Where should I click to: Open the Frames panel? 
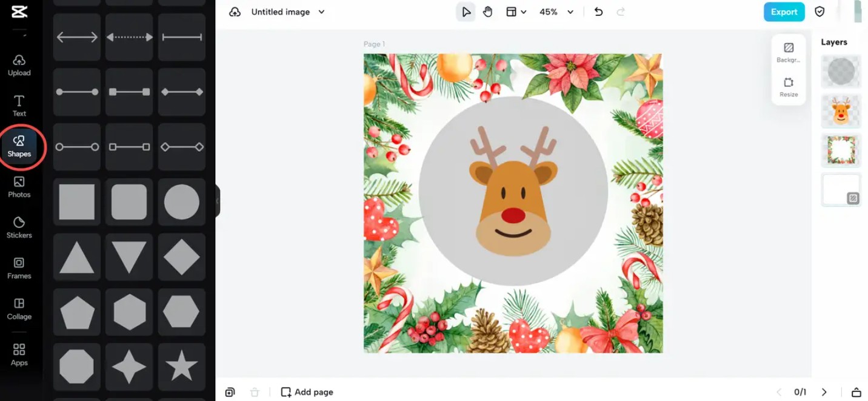[19, 268]
